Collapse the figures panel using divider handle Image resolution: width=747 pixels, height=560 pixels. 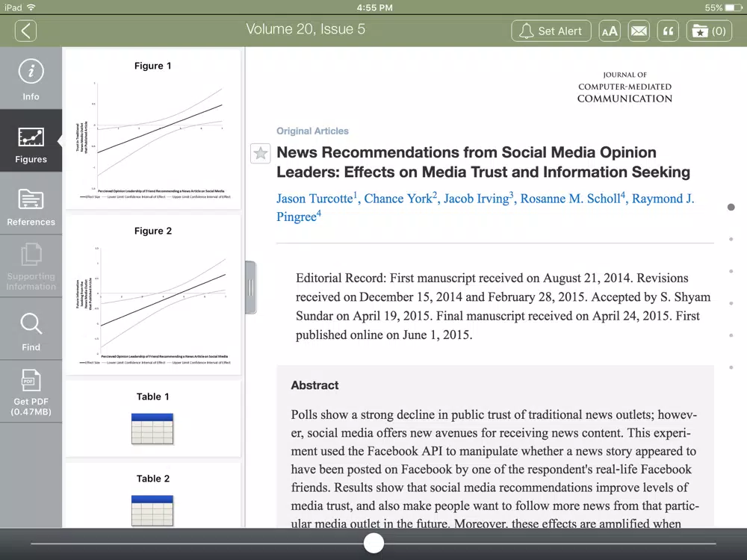click(x=250, y=287)
